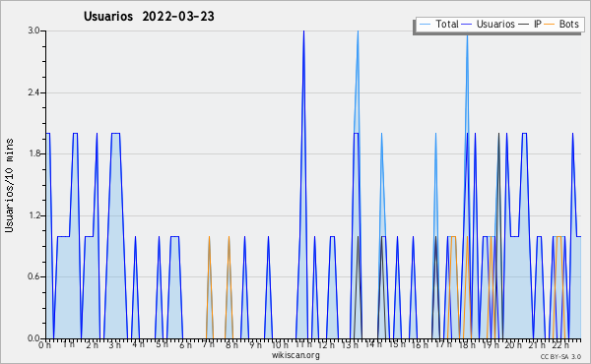Click the 1.2 y-axis value
This screenshot has height=364, width=591.
pyautogui.click(x=34, y=215)
